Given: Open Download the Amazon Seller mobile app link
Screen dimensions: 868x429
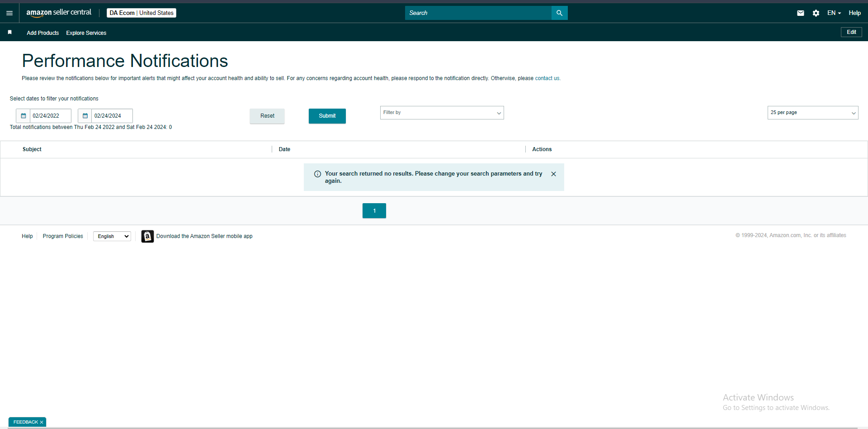Looking at the screenshot, I should (x=204, y=236).
